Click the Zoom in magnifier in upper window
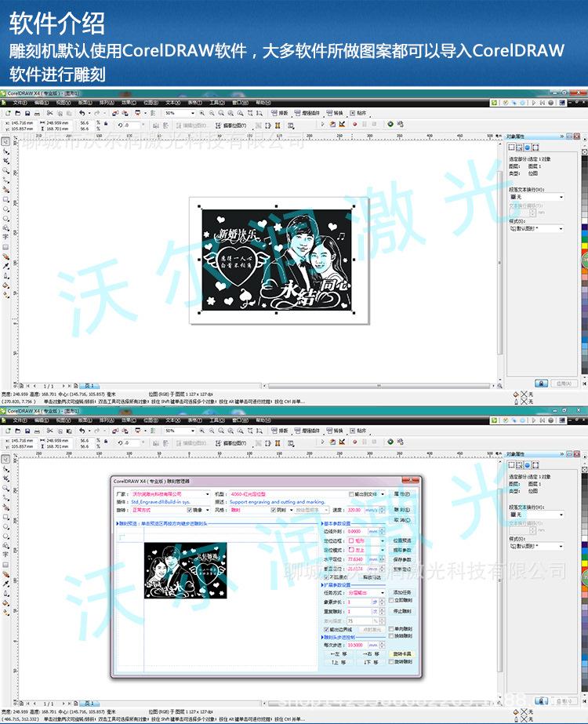Viewport: 588px width, 724px height. click(202, 113)
